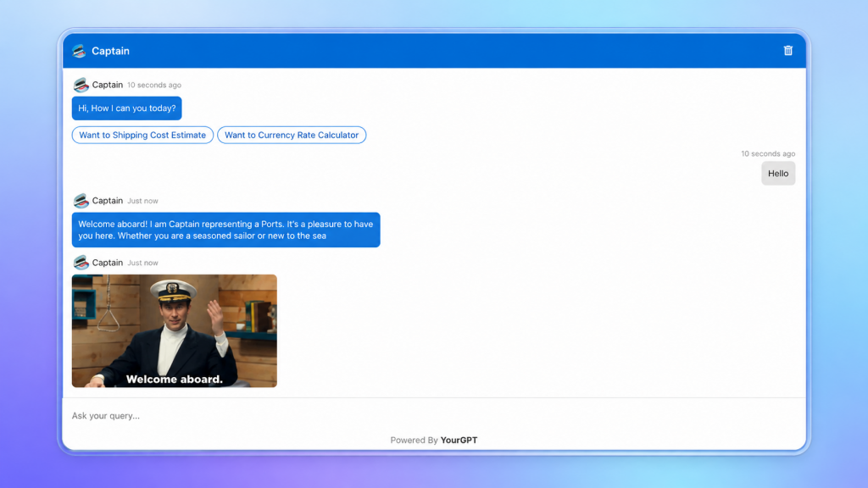Click the Captain avatar in the header

tap(79, 51)
